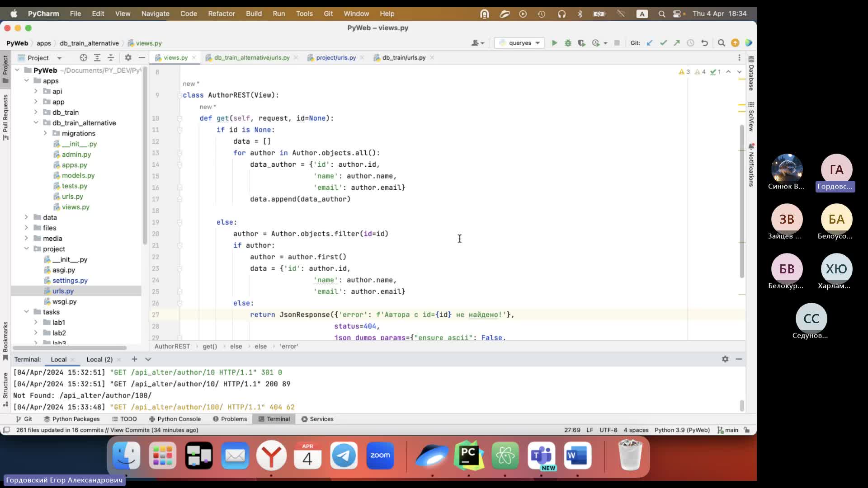This screenshot has height=488, width=868.
Task: Stop the running process square icon
Action: (617, 43)
